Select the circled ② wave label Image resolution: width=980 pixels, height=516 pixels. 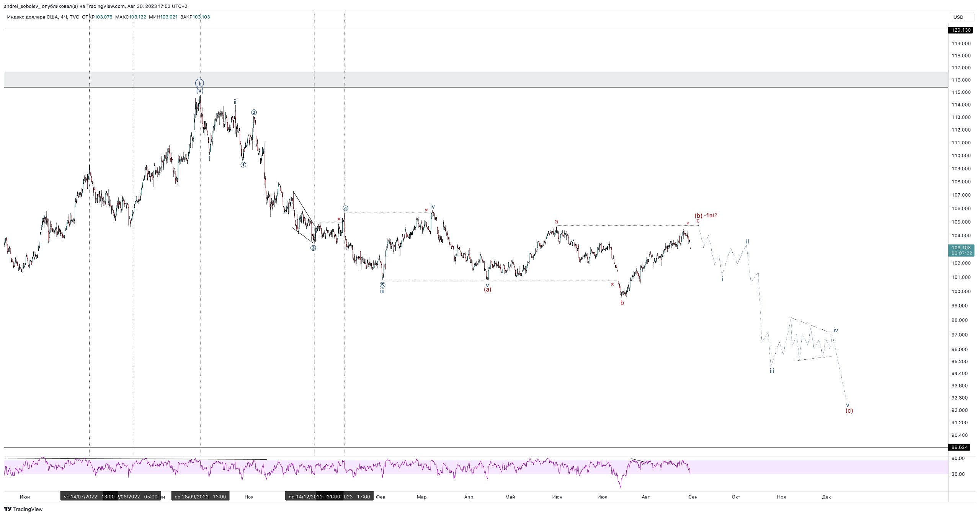point(254,112)
